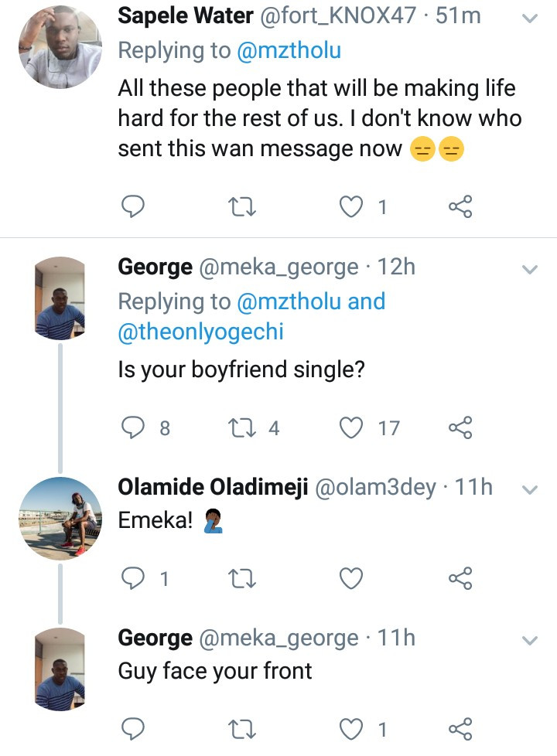Retweet "Is your boyfriend single?" tweet

pyautogui.click(x=243, y=427)
